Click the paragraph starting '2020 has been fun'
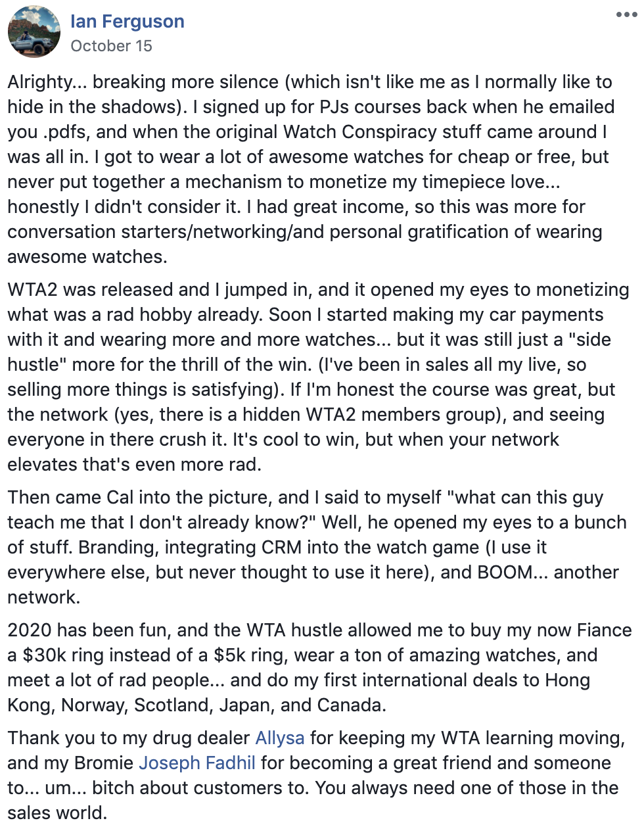Screen dimensions: 644x827 [320, 667]
